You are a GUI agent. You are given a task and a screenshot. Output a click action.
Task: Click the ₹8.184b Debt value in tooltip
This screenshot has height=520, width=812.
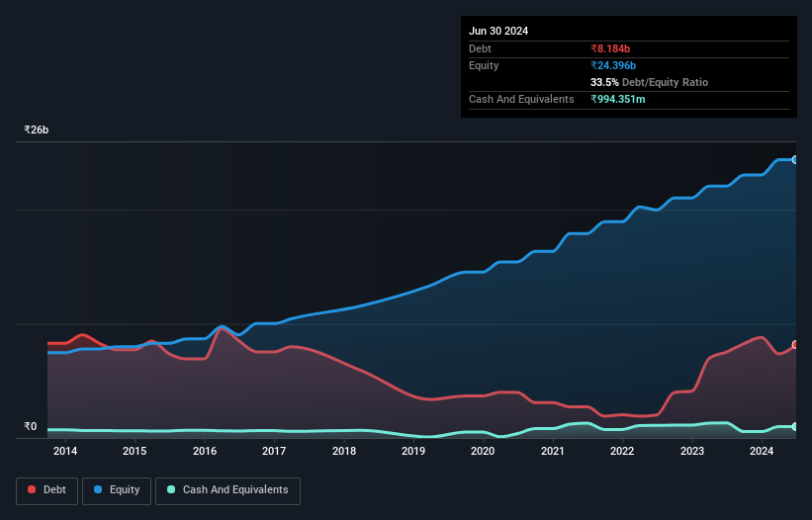click(610, 48)
